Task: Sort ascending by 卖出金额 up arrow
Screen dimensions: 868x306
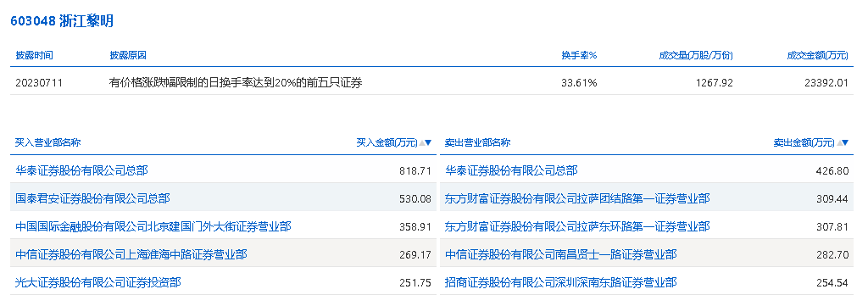Action: (839, 142)
